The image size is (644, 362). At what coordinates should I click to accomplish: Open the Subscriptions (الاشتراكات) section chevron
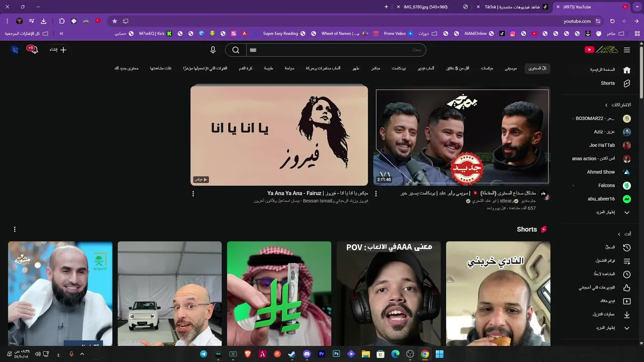tap(606, 105)
